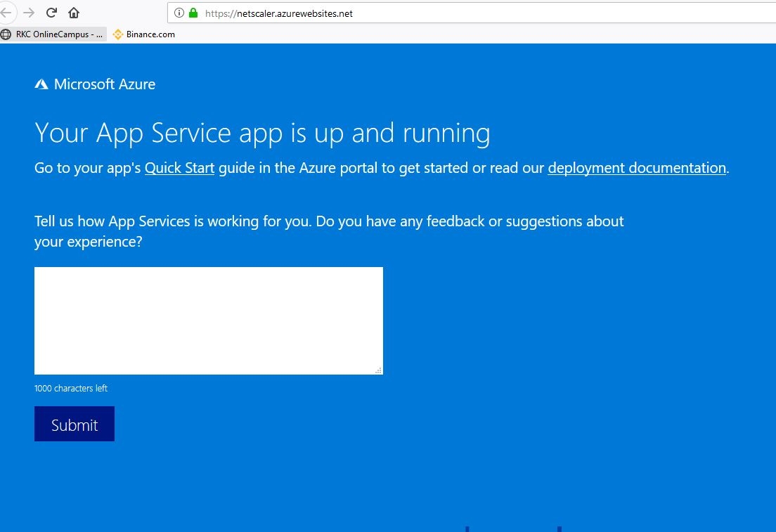Viewport: 776px width, 532px height.
Task: Open the Quick Start guide link
Action: click(x=180, y=168)
